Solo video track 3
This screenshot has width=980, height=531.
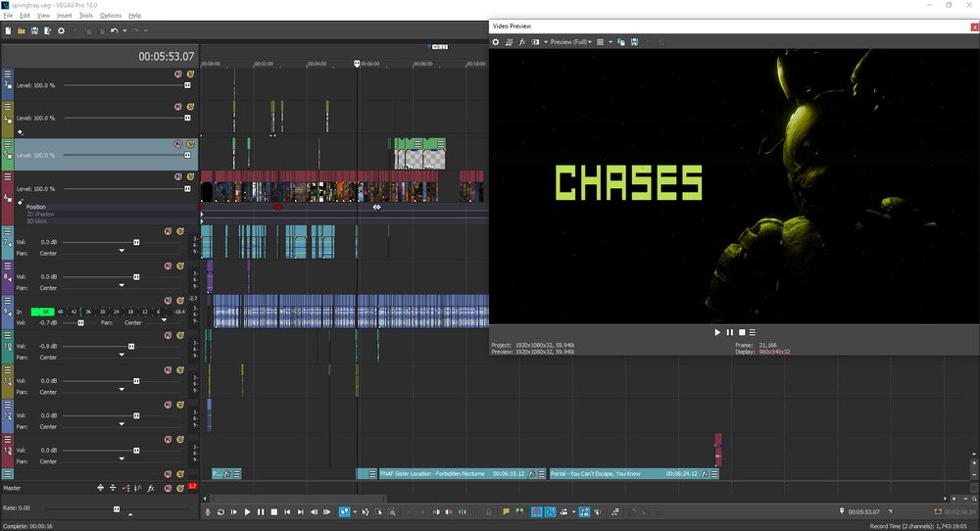[x=190, y=73]
